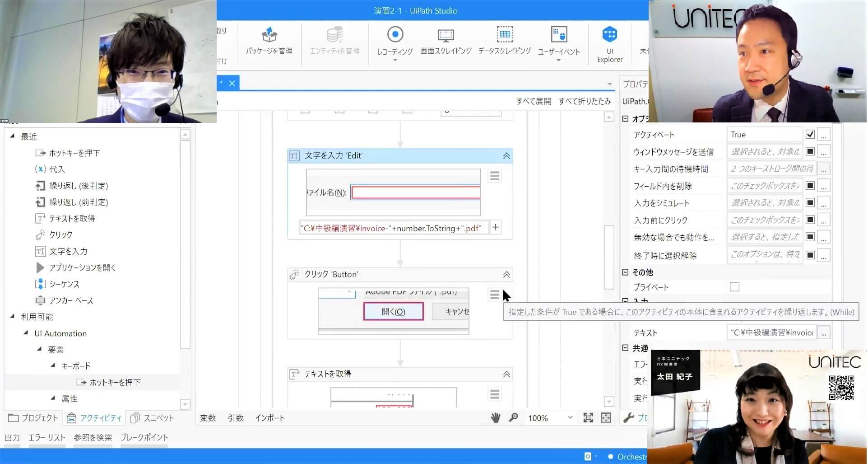The height and width of the screenshot is (464, 868).
Task: Toggle the overview icon in designer footer
Action: tap(606, 417)
